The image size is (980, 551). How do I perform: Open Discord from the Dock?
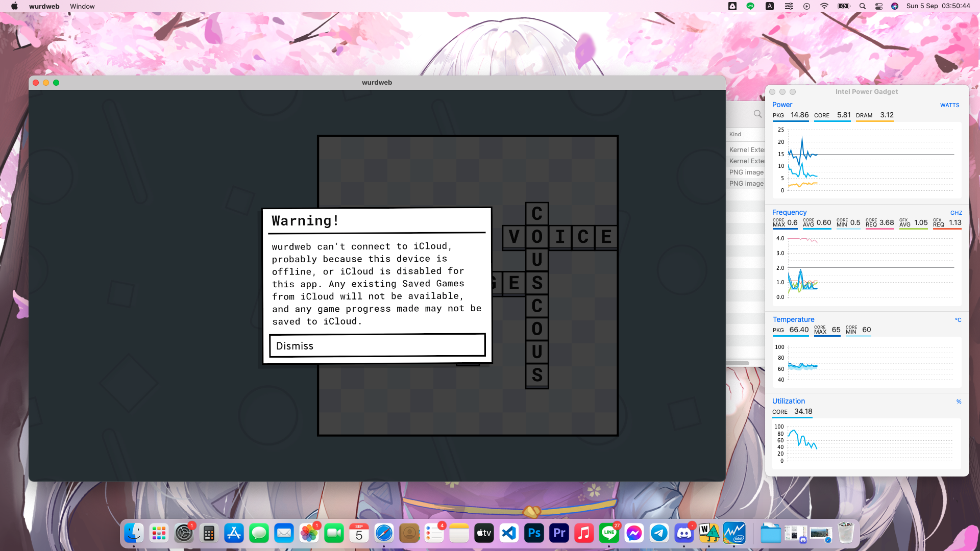[x=684, y=533]
